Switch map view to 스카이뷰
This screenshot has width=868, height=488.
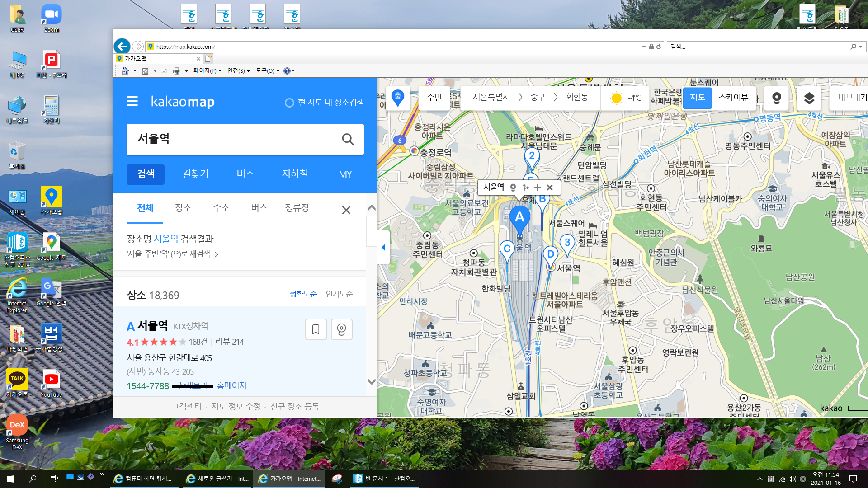(x=733, y=98)
